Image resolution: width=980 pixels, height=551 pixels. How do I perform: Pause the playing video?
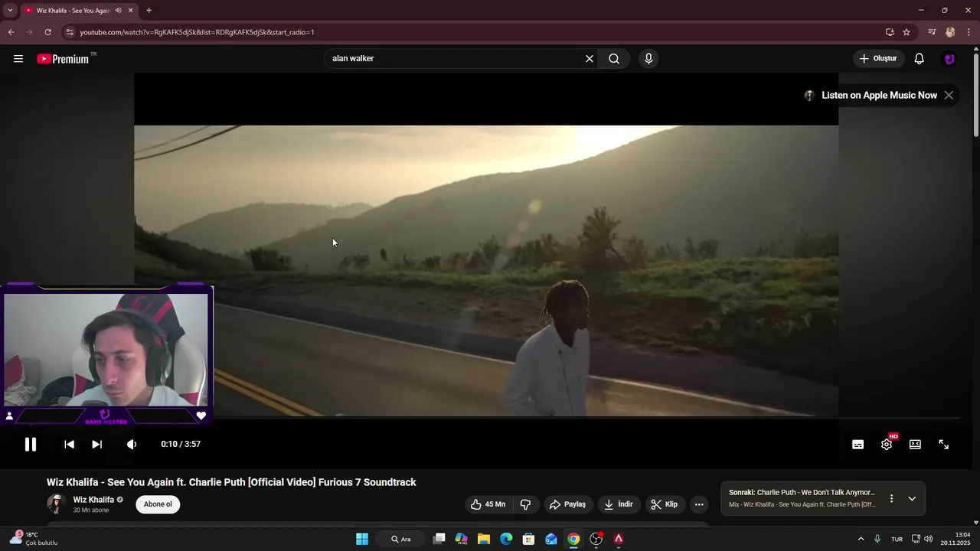pyautogui.click(x=31, y=445)
